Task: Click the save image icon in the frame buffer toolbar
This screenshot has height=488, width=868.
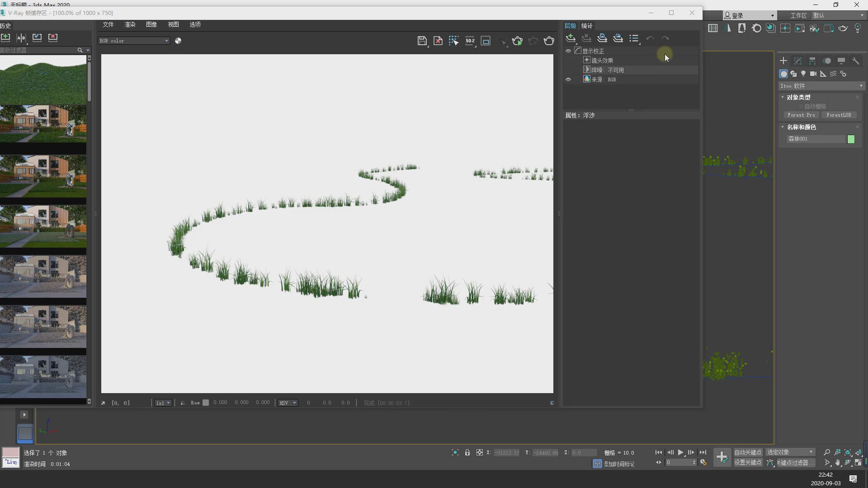Action: click(422, 41)
